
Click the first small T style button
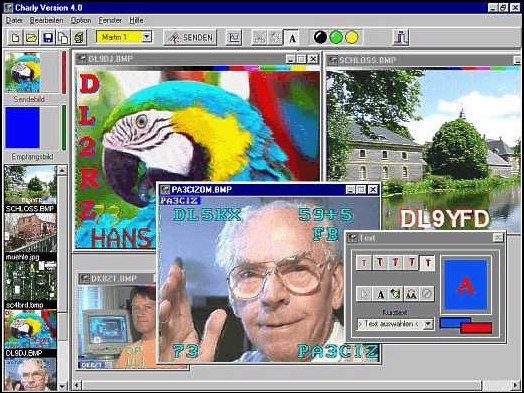[x=364, y=263]
